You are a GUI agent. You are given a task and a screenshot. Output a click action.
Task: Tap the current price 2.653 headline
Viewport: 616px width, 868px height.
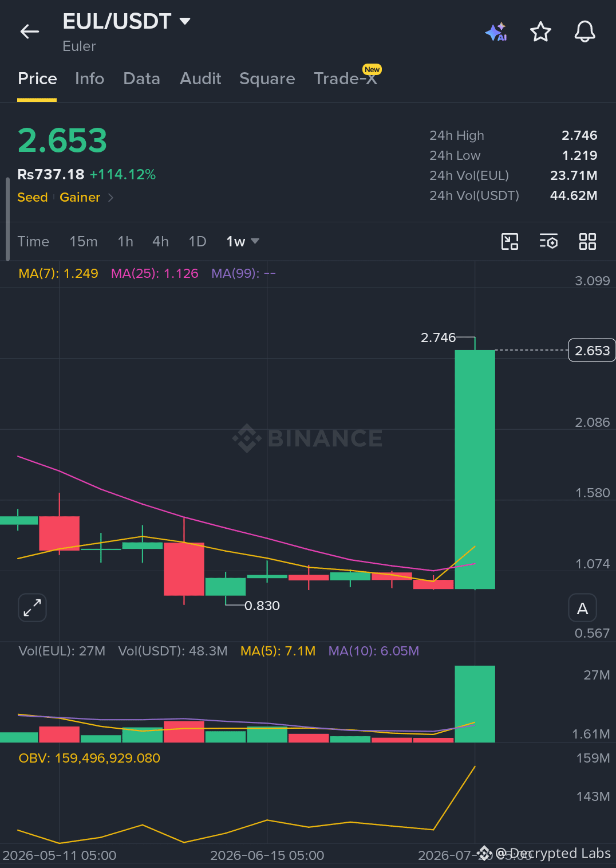[x=62, y=141]
